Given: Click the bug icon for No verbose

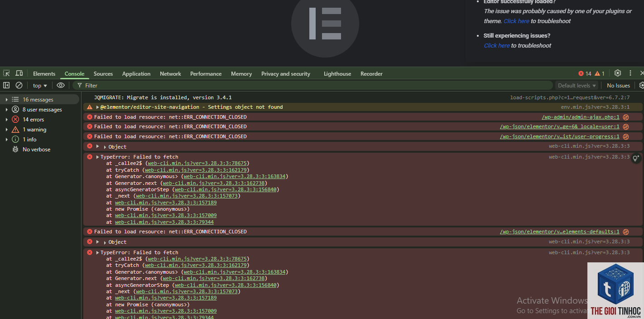Looking at the screenshot, I should (15, 149).
